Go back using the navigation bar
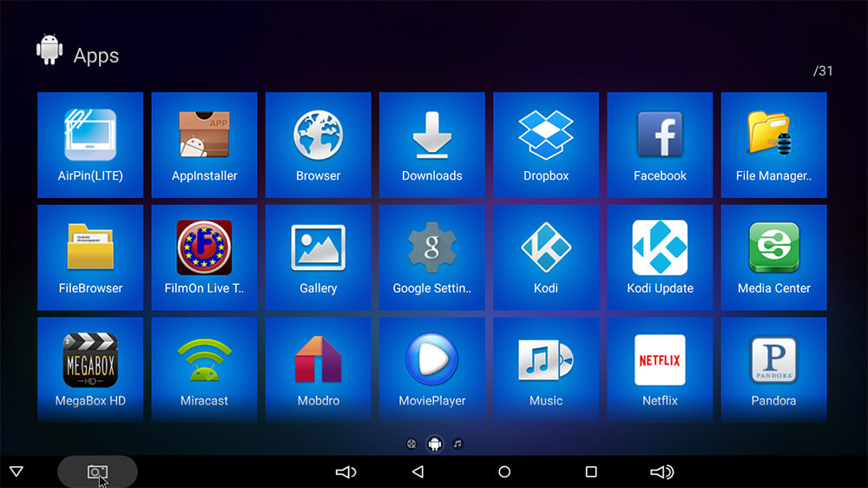This screenshot has height=488, width=868. [418, 472]
